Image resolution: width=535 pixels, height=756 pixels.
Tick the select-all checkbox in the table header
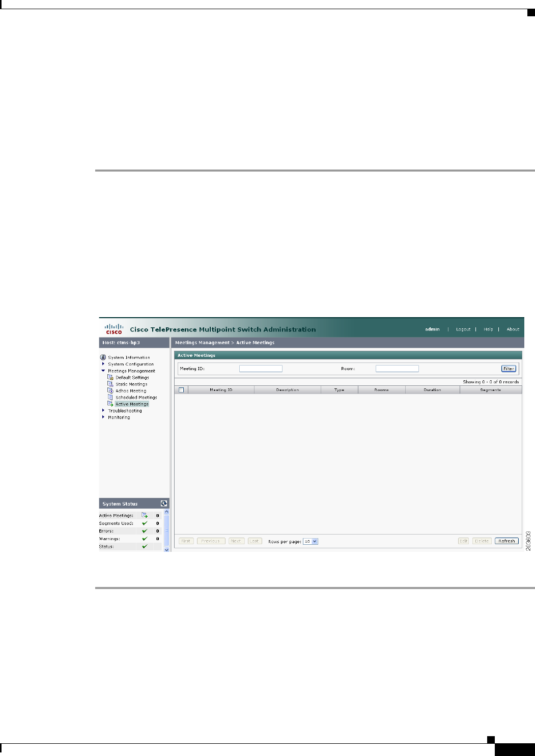click(x=181, y=390)
